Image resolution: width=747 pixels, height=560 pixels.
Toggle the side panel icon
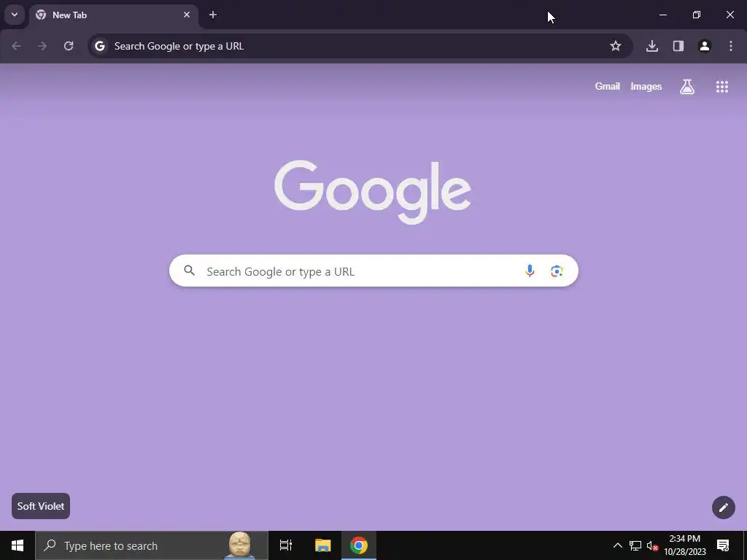678,46
